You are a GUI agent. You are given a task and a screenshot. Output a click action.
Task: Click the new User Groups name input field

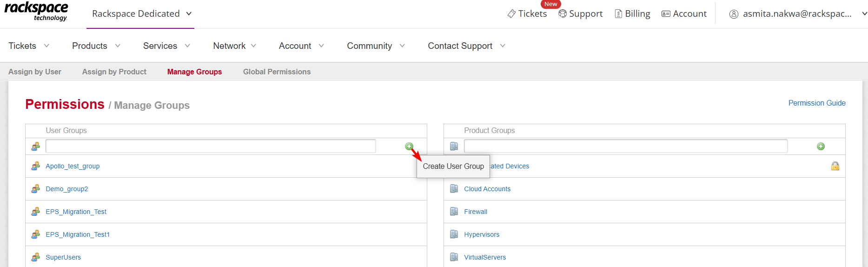211,146
